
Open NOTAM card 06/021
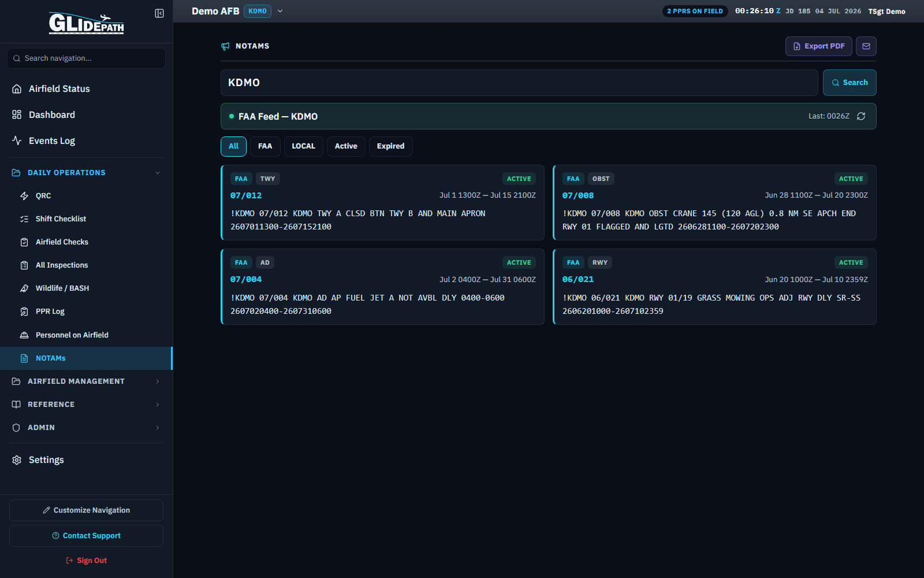[x=714, y=287]
